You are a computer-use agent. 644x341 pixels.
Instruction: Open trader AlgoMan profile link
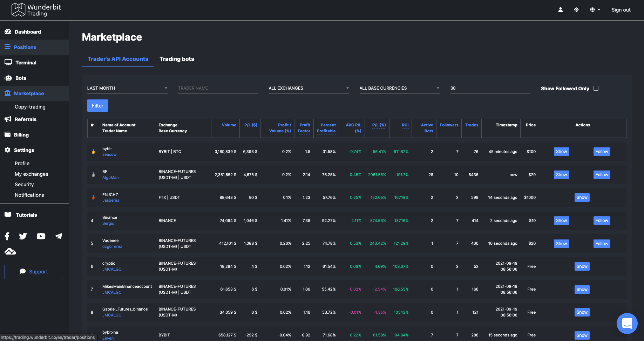pyautogui.click(x=110, y=178)
